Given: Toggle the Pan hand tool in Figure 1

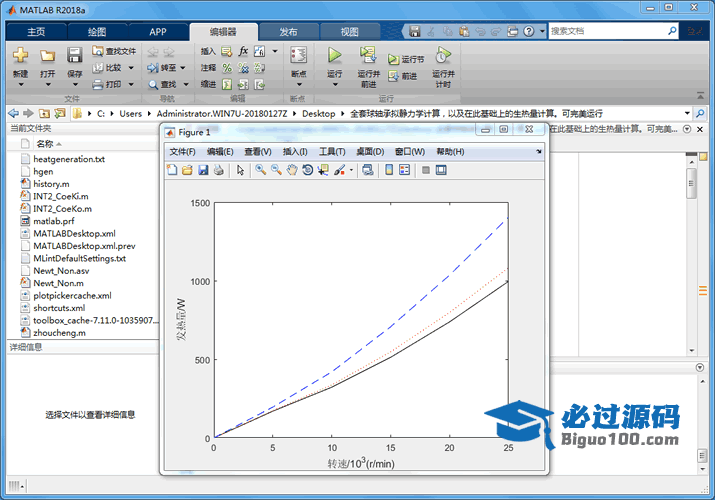Looking at the screenshot, I should click(292, 170).
